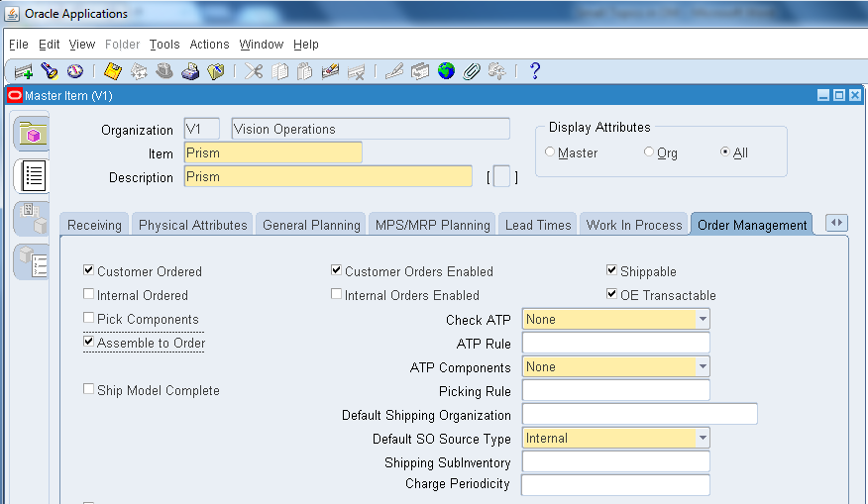Open the Tools menu
Viewport: 868px width, 504px height.
click(164, 45)
